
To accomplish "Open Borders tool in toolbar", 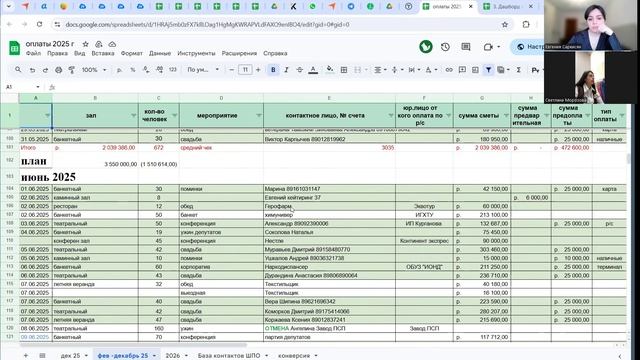I will point(344,70).
